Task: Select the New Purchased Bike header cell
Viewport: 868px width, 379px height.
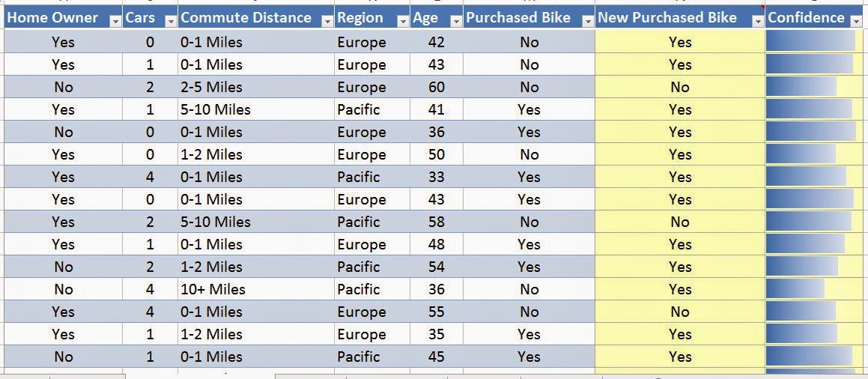Action: click(x=667, y=18)
